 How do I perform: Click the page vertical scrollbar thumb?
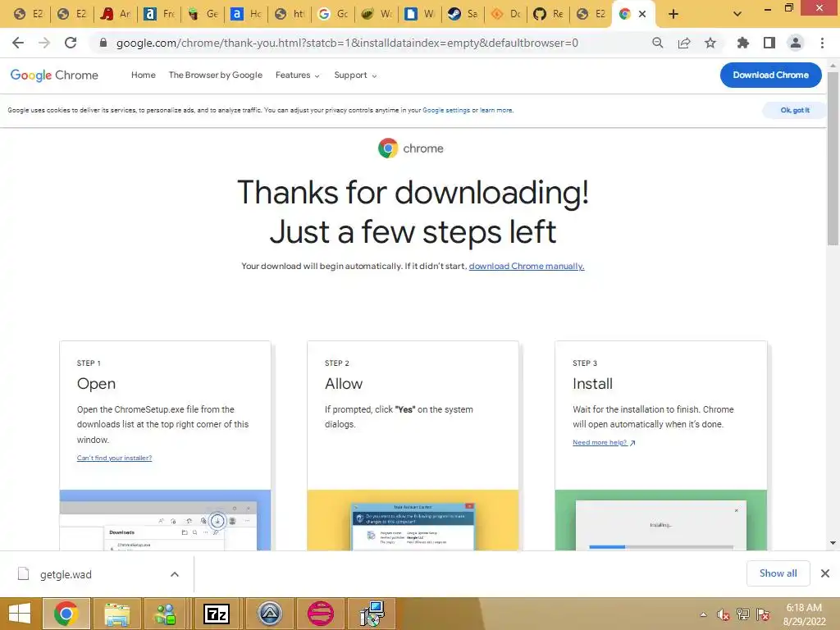[833, 158]
